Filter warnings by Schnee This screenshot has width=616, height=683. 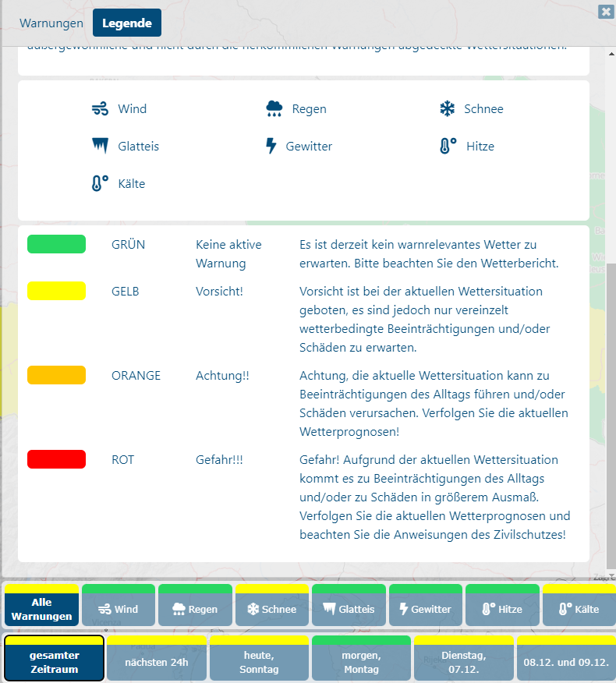point(272,605)
